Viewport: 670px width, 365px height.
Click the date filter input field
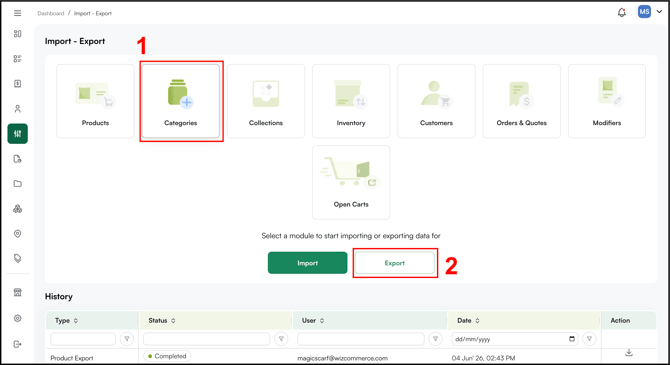coord(515,339)
